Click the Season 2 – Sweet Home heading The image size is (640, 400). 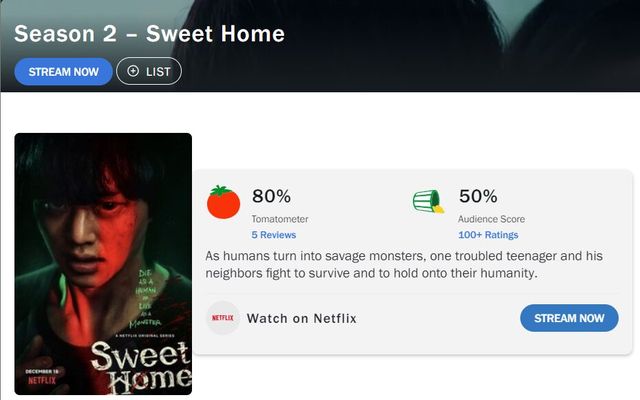coord(149,33)
